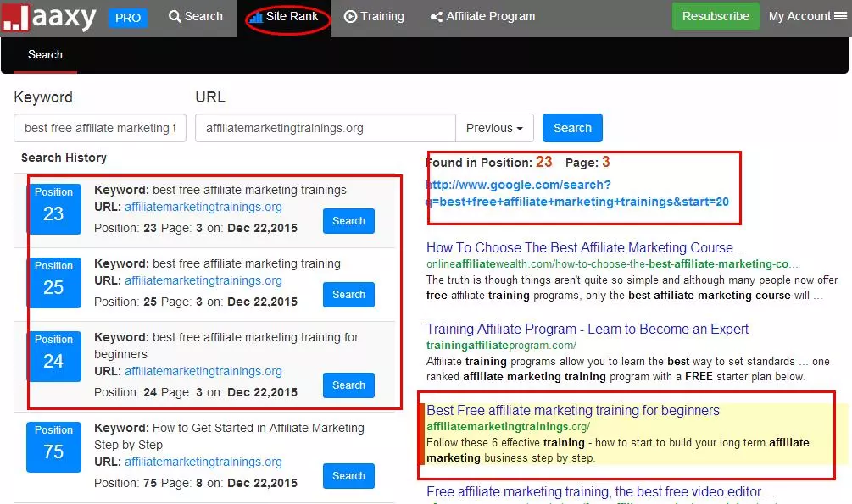Click Search for 'training for beginners' history entry
The height and width of the screenshot is (504, 852).
pyautogui.click(x=348, y=385)
